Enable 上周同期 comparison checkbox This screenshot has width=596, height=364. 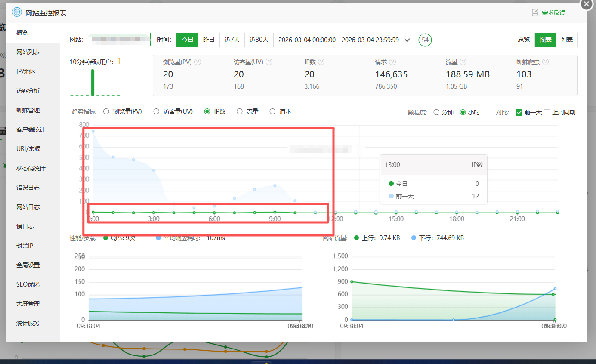pos(547,113)
